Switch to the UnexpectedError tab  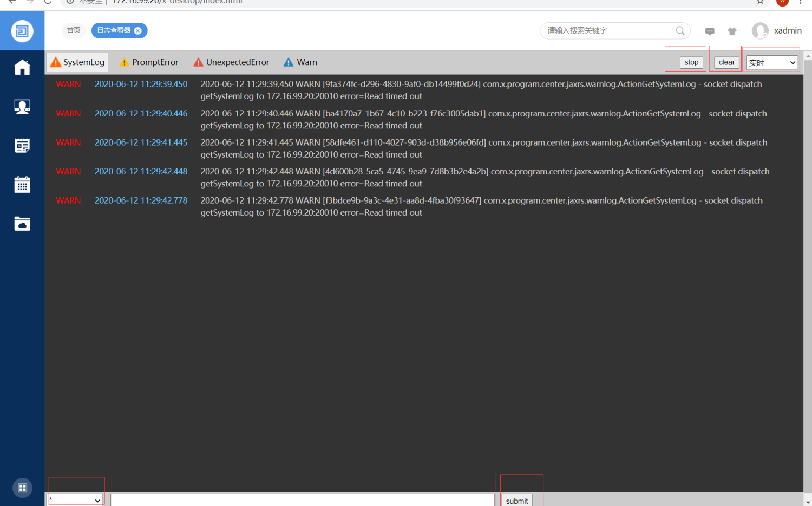click(x=231, y=62)
